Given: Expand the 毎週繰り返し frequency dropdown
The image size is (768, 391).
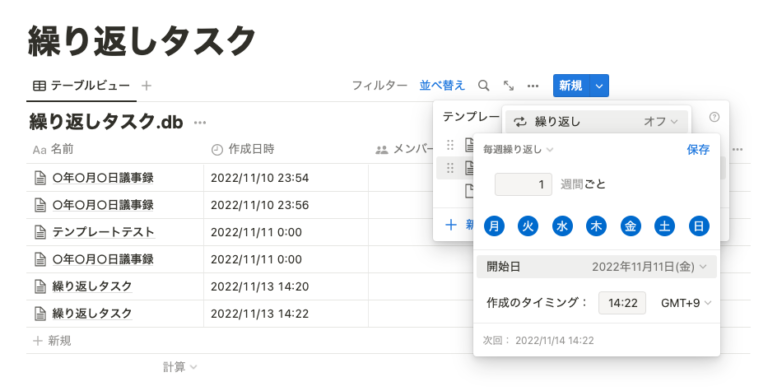Looking at the screenshot, I should (518, 149).
